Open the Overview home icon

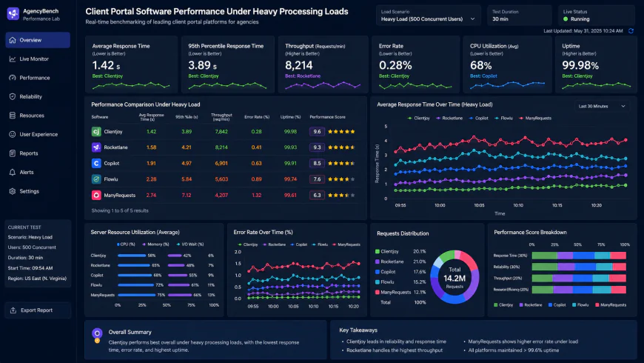pos(13,40)
